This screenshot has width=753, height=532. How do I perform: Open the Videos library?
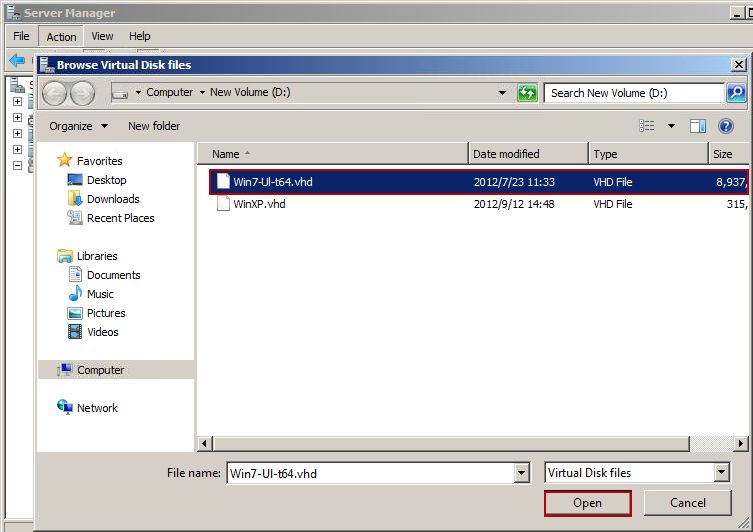click(x=93, y=332)
